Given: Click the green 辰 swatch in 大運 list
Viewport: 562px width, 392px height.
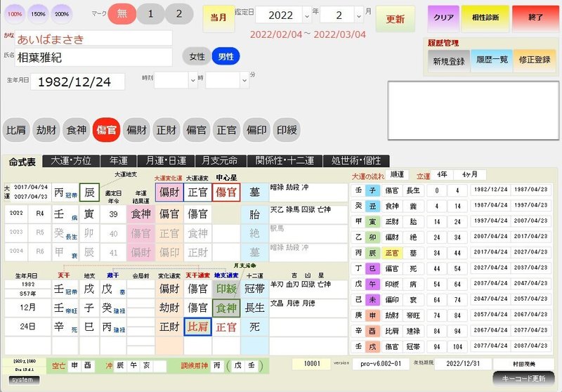Looking at the screenshot, I should tap(372, 253).
